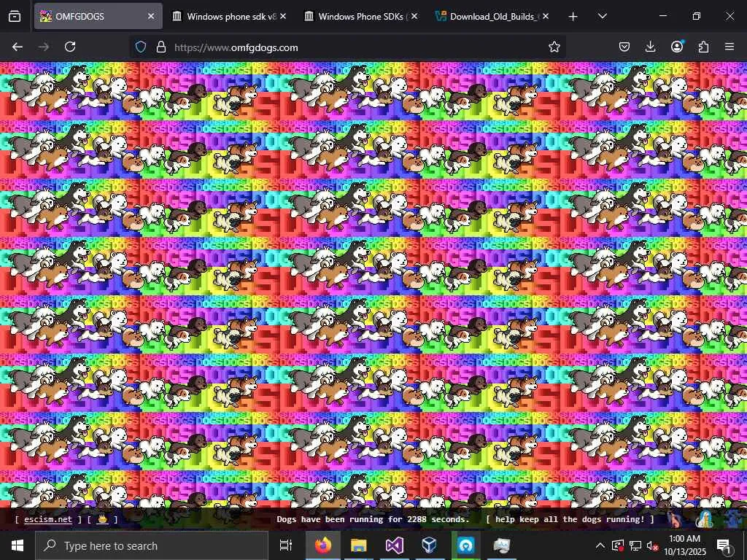Open a new browser tab

(x=573, y=17)
